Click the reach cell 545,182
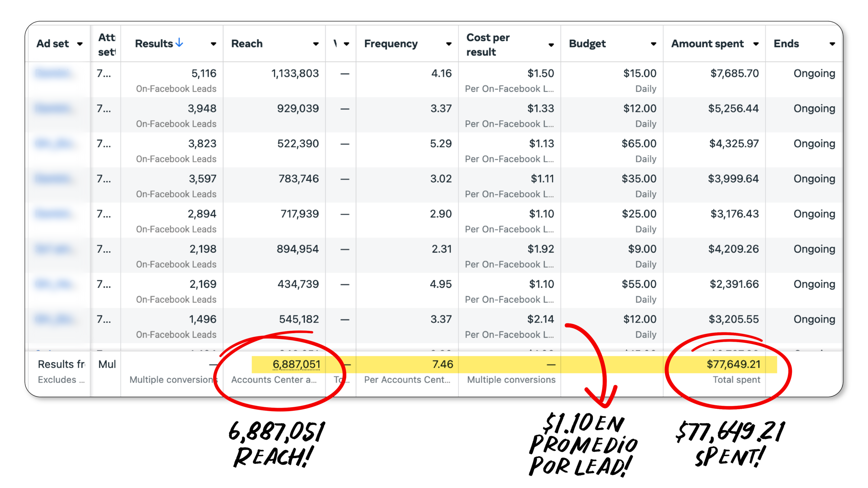 (x=299, y=319)
